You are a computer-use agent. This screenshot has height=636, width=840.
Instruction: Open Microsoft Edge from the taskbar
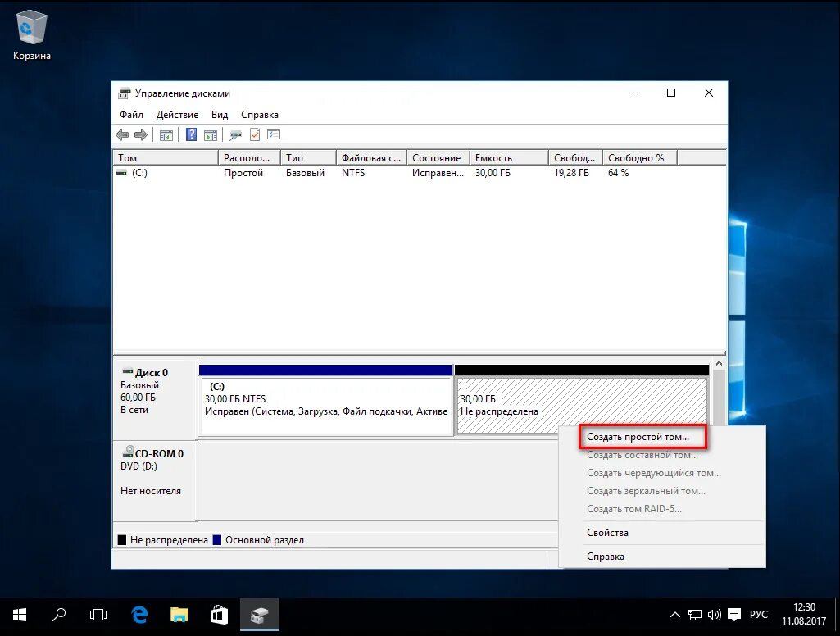point(140,615)
